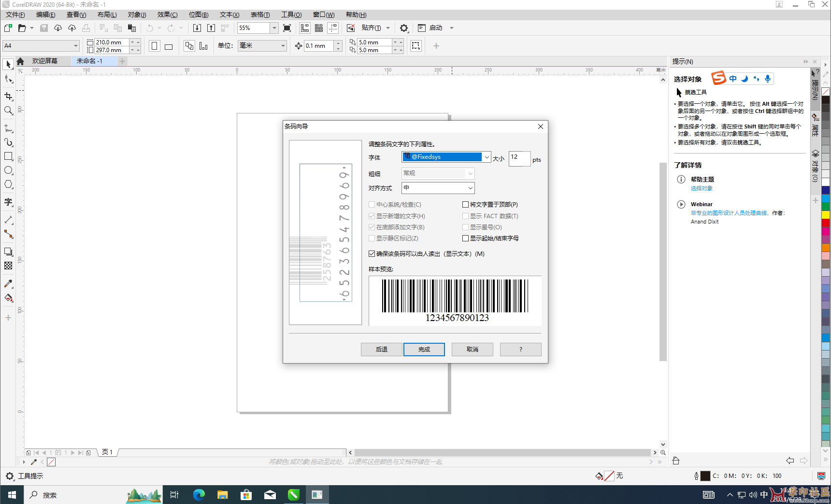The width and height of the screenshot is (831, 504).
Task: Select the Crop tool
Action: [x=8, y=96]
